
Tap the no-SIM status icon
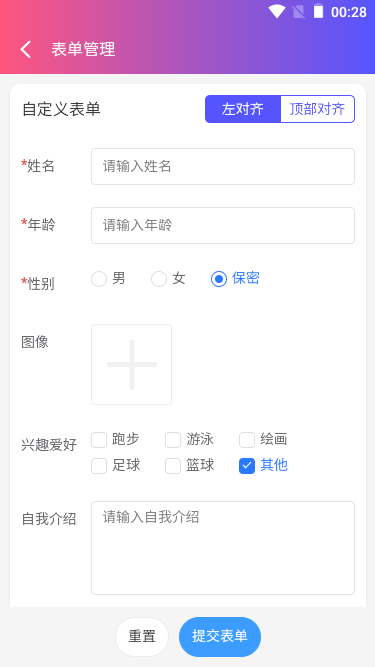coord(299,11)
